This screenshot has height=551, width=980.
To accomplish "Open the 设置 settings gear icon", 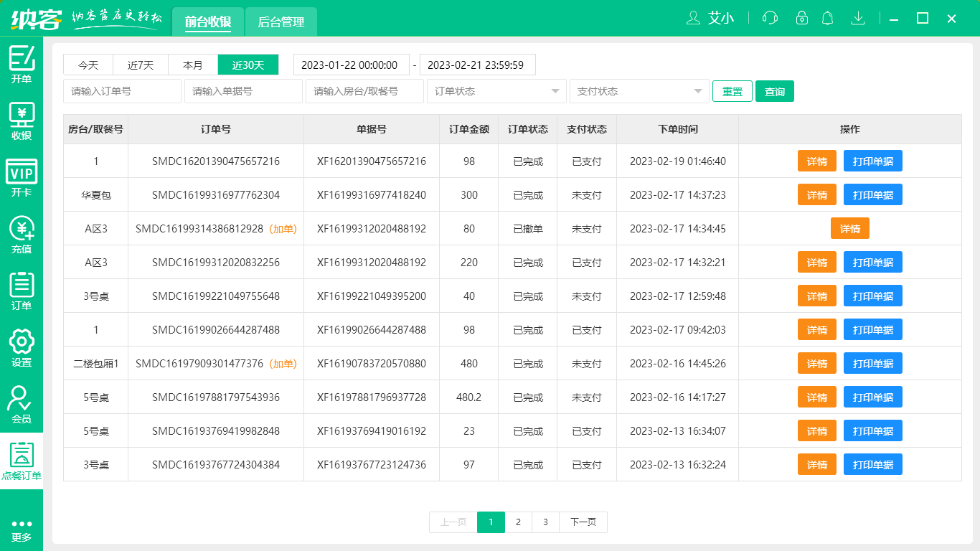I will coord(22,347).
